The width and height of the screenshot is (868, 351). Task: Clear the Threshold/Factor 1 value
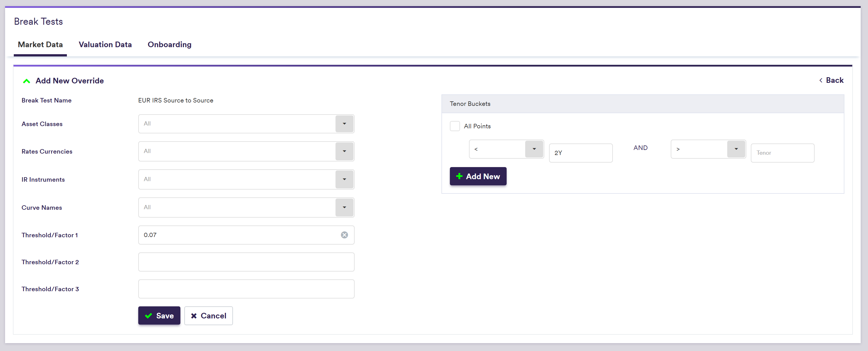point(344,235)
